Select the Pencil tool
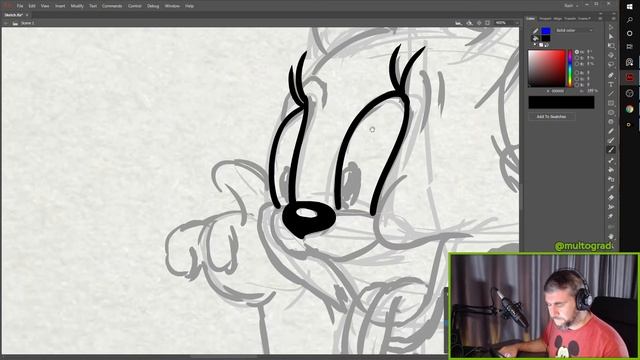Viewport: 640px width, 360px height. click(611, 131)
